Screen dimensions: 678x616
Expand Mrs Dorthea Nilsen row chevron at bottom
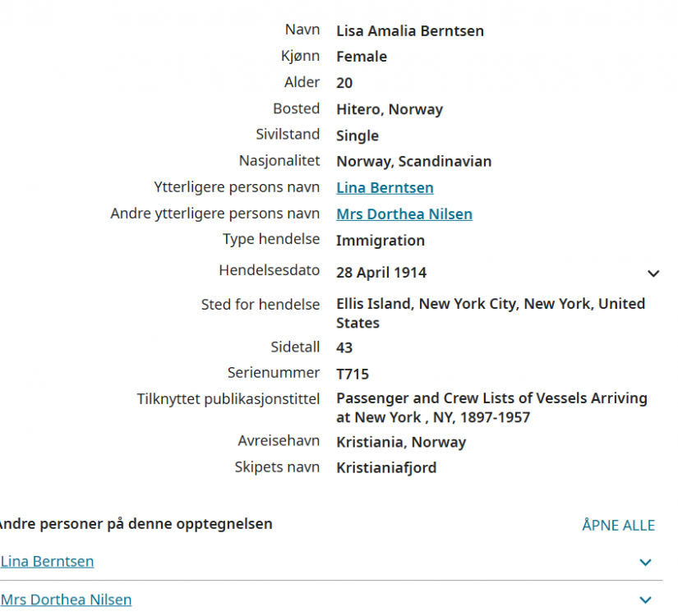[x=645, y=600]
